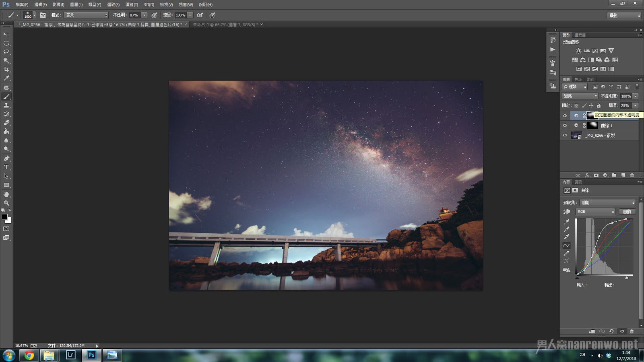Add a Curves adjustment from the Adjustments panel
Screen dimensions: 644x362
pos(595,51)
